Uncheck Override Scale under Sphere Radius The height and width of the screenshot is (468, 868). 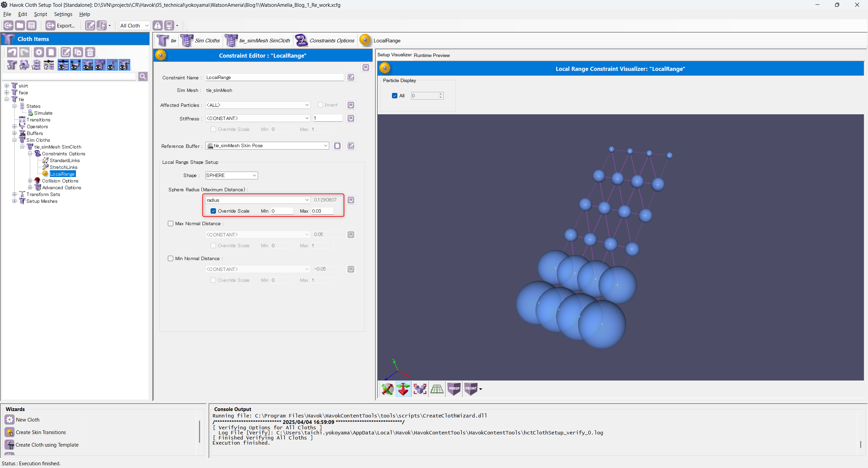213,211
